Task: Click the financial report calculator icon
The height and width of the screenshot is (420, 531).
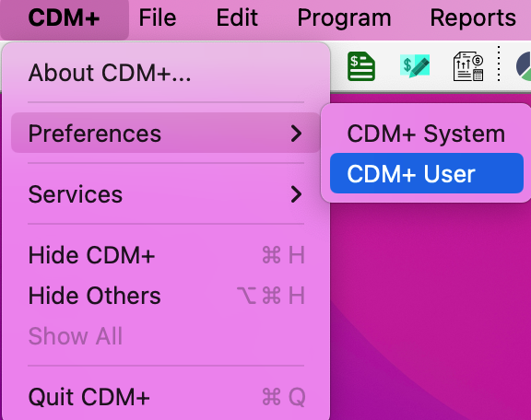Action: click(468, 66)
